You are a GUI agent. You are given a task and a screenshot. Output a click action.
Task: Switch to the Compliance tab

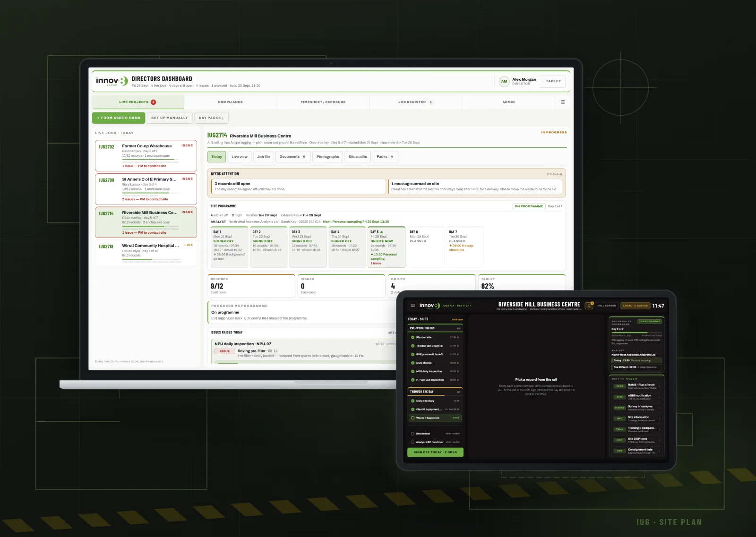(231, 102)
